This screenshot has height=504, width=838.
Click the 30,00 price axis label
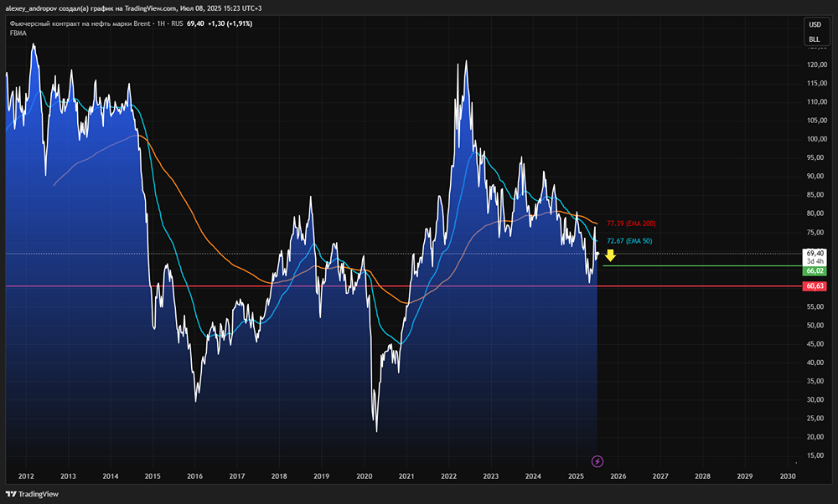pos(815,400)
